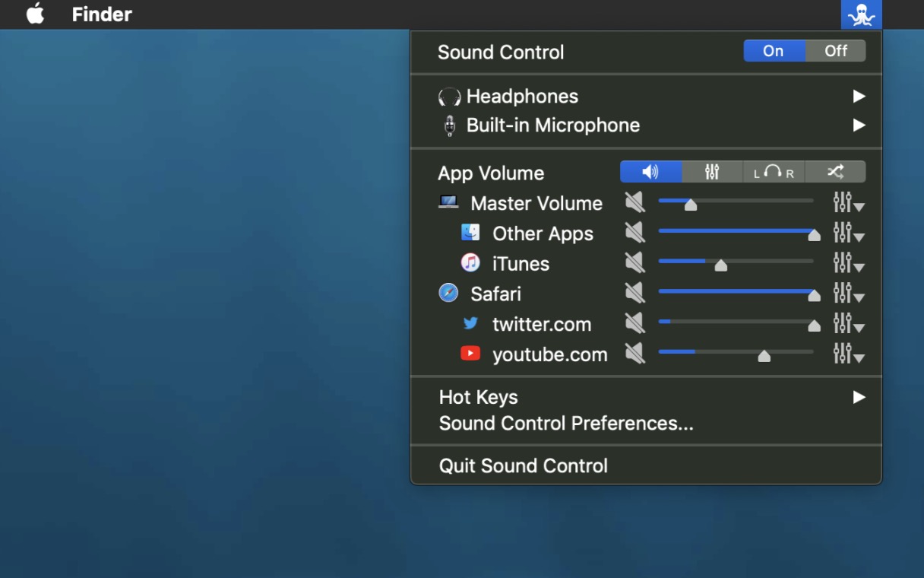The width and height of the screenshot is (924, 578).
Task: Expand the Built-in Microphone submenu arrow
Action: (x=859, y=125)
